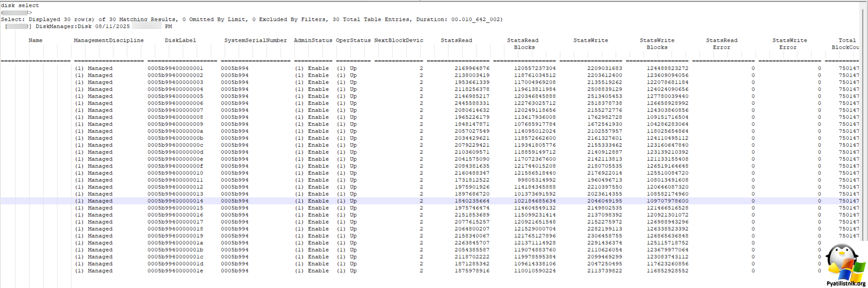Click the DiskLabel column header
Screen dimensions: 868x288
[x=181, y=40]
